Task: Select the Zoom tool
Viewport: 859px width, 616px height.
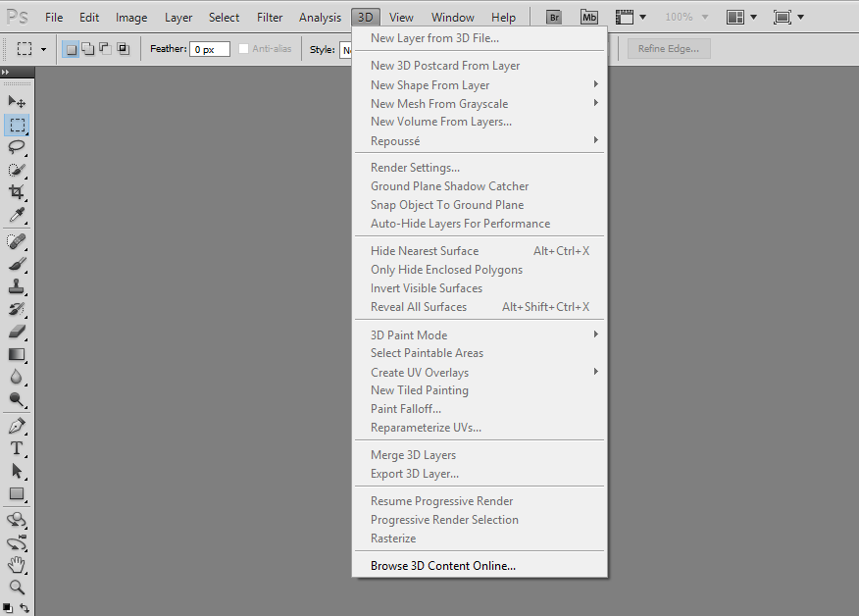Action: 17,588
